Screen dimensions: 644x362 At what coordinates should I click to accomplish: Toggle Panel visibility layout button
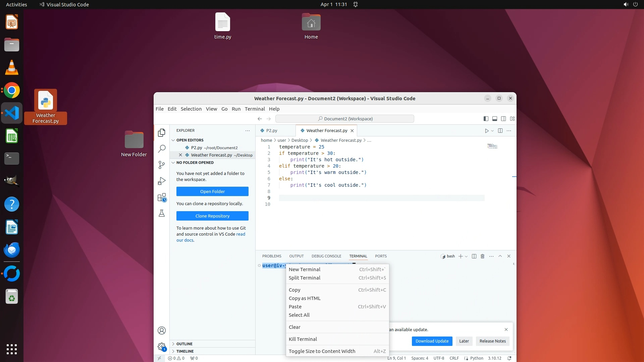click(x=494, y=119)
